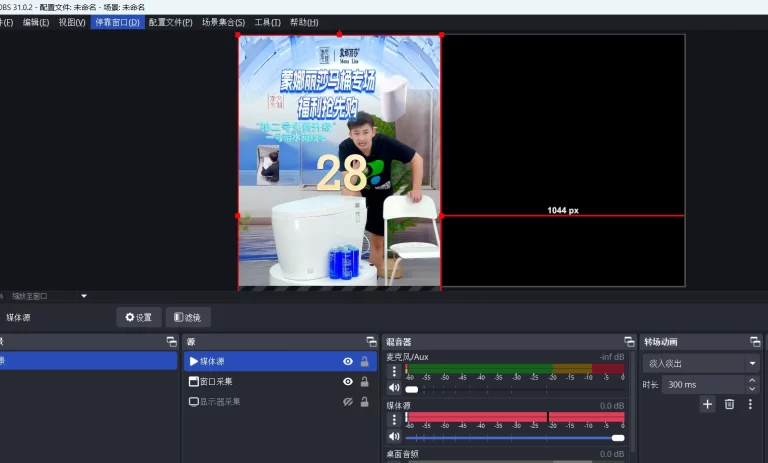Open 麦克风/Aux three-dot options menu
This screenshot has height=463, width=768.
(393, 371)
